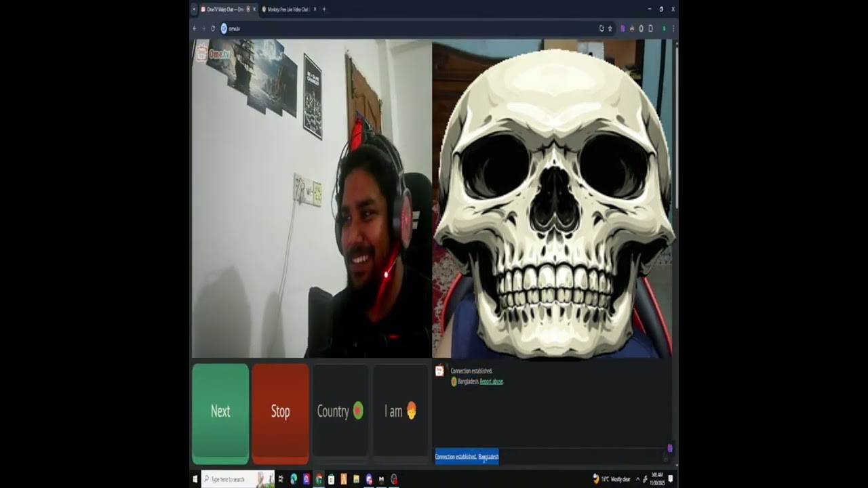868x488 pixels.
Task: Go back in browser history
Action: [x=195, y=28]
